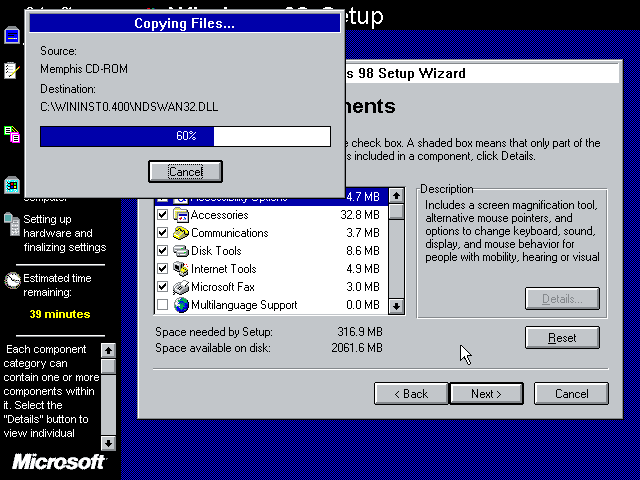Click the Disk Tools drive icon
The image size is (640, 480).
coord(181,251)
